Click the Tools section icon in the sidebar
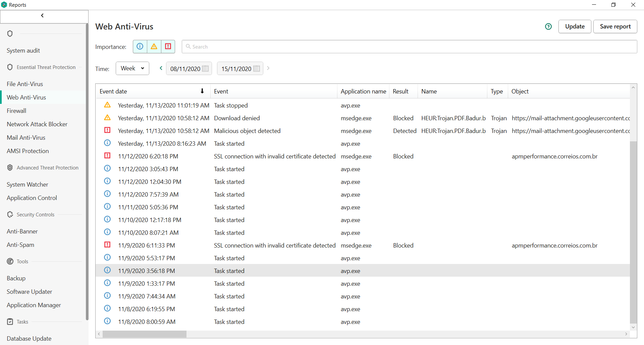 (x=10, y=261)
